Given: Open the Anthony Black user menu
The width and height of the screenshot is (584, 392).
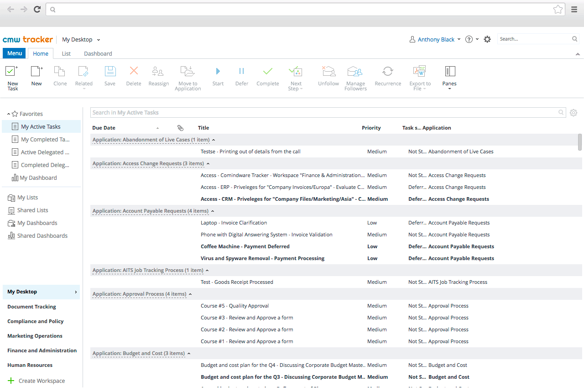Looking at the screenshot, I should (434, 39).
